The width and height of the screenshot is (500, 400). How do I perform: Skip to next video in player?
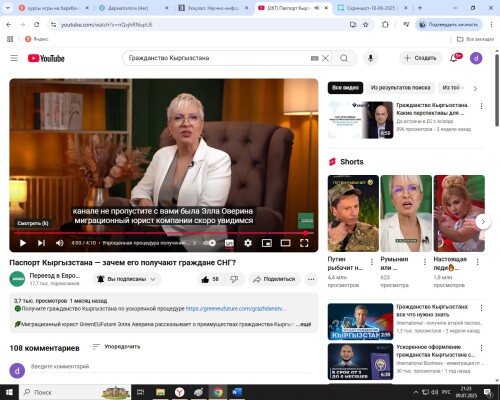coord(41,243)
